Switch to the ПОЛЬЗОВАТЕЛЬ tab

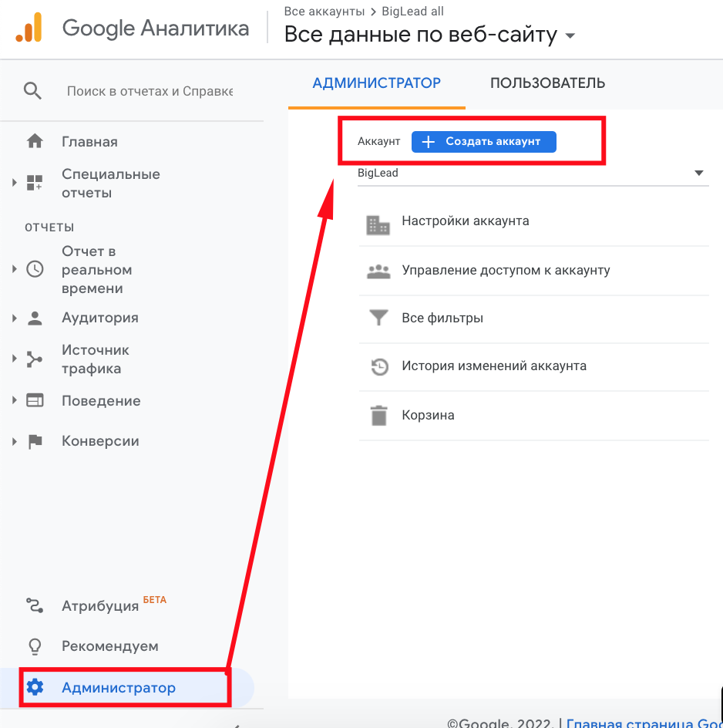click(x=547, y=83)
